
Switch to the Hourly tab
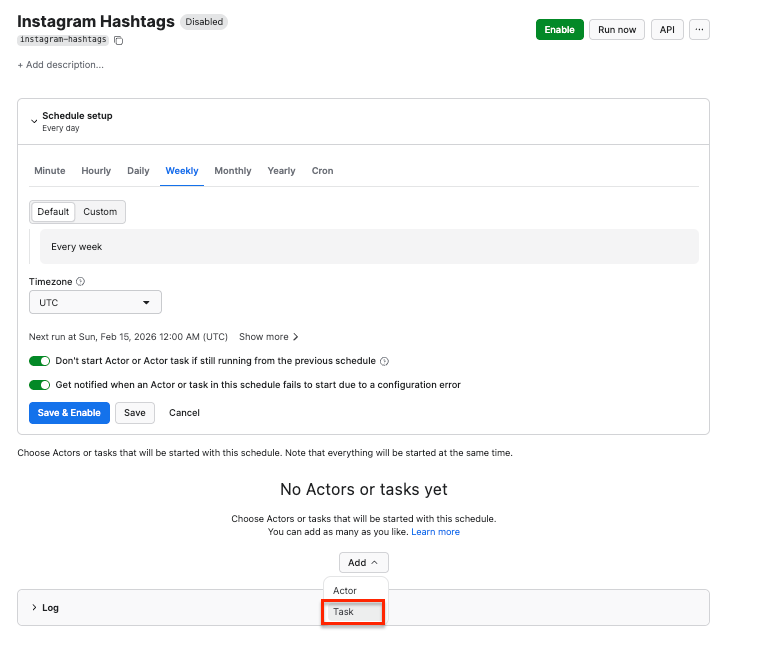coord(96,171)
